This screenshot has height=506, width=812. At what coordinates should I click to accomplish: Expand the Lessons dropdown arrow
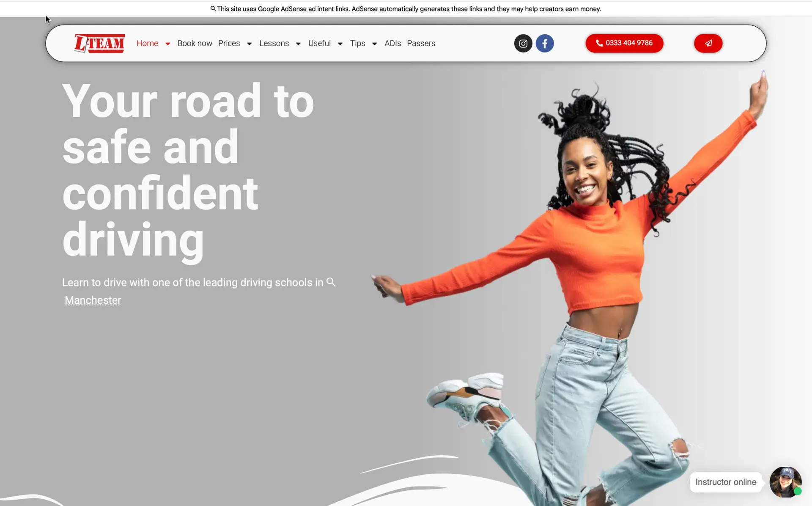tap(298, 44)
